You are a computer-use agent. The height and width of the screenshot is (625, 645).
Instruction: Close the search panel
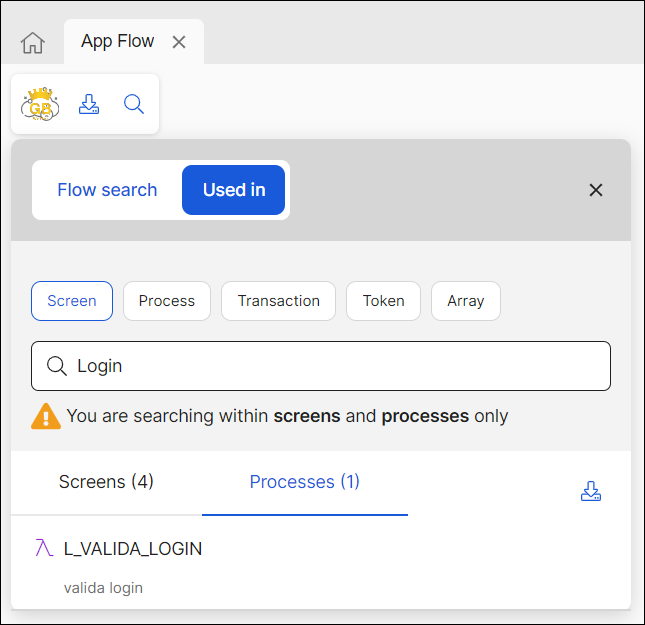596,190
